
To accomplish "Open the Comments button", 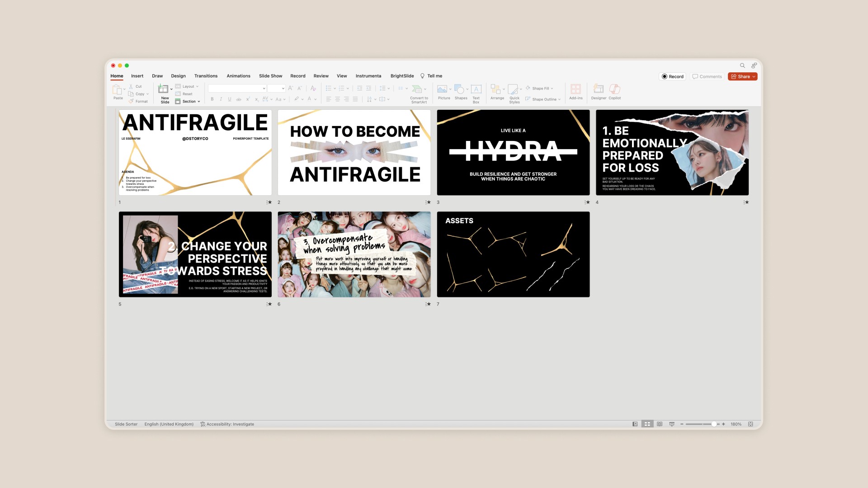I will click(707, 77).
